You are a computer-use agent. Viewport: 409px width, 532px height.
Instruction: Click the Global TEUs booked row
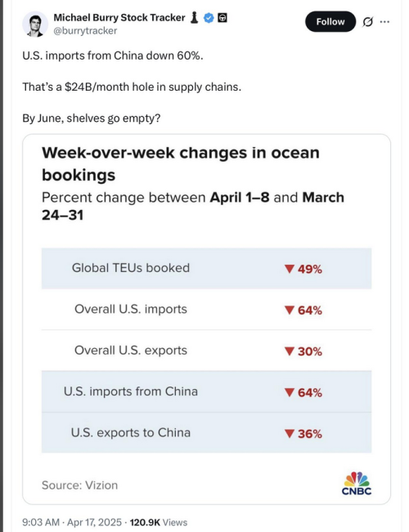coord(206,268)
